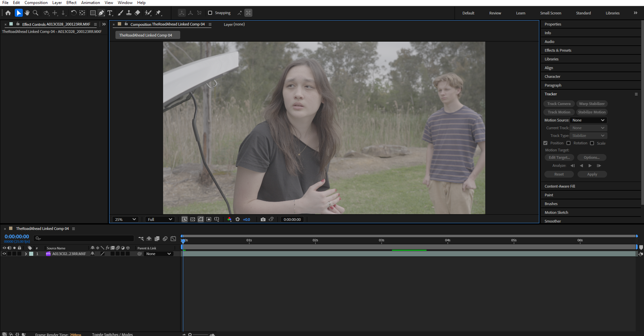The height and width of the screenshot is (336, 644).
Task: Adjust the +0.0 exposure control
Action: coord(246,219)
